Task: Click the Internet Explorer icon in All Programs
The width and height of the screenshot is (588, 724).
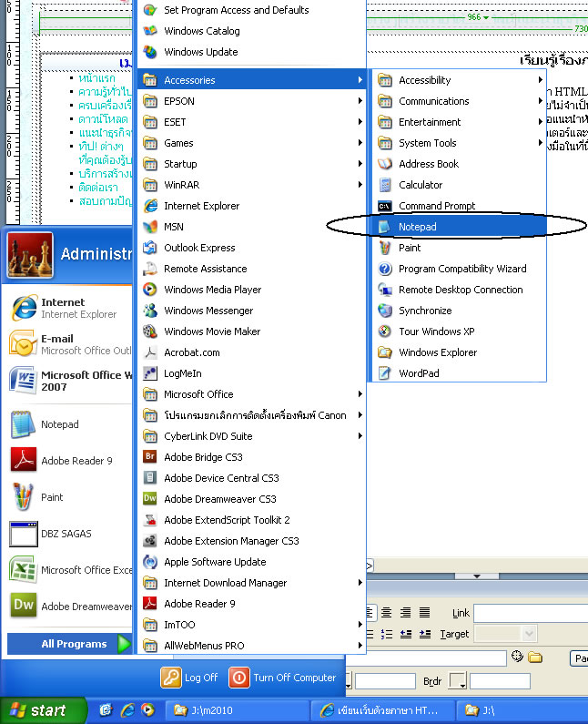Action: coord(150,206)
